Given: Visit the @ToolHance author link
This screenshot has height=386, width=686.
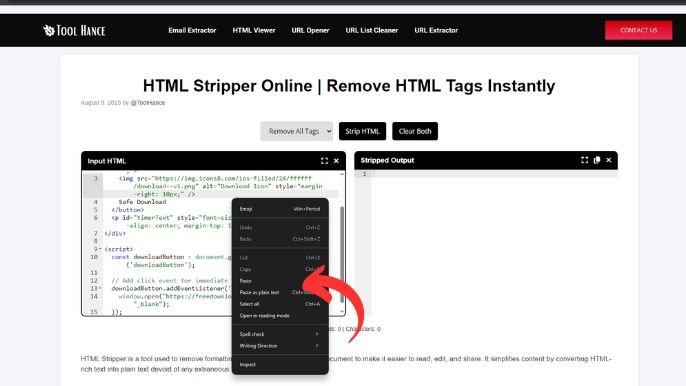Looking at the screenshot, I should pyautogui.click(x=148, y=102).
